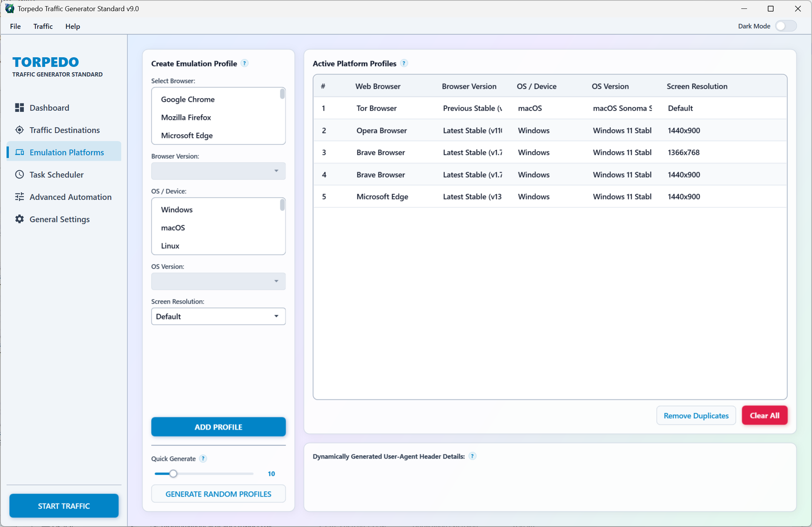
Task: Click the Traffic Destinations target icon
Action: pyautogui.click(x=19, y=130)
